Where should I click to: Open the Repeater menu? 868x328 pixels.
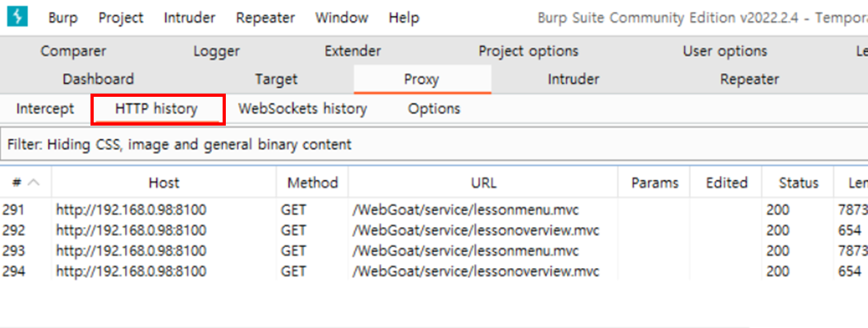[265, 18]
